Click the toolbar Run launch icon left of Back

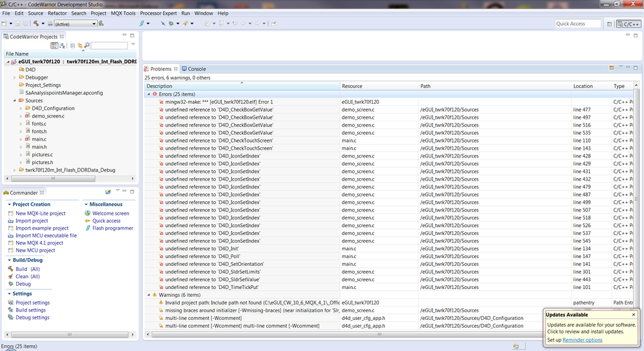[x=185, y=23]
